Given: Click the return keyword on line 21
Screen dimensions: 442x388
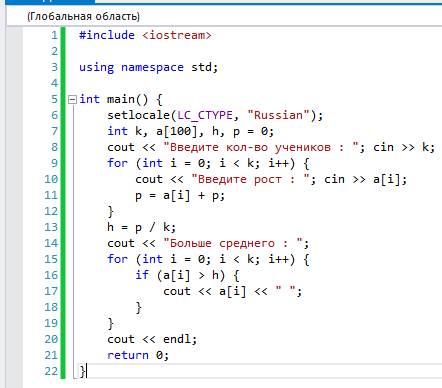Looking at the screenshot, I should (x=128, y=355).
